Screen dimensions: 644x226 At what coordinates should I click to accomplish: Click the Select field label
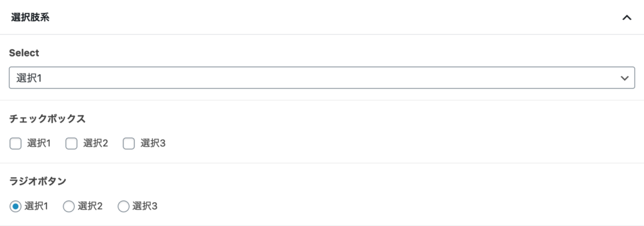24,53
